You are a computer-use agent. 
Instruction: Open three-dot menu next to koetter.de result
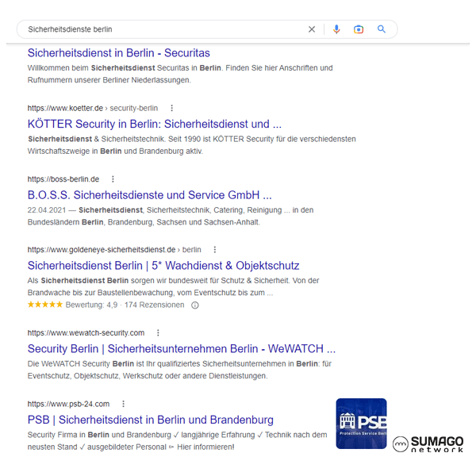[x=172, y=108]
